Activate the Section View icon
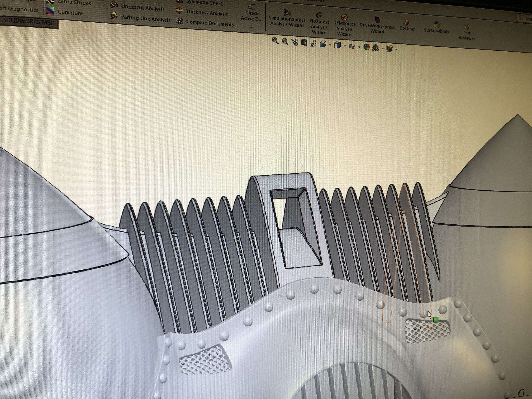 click(x=304, y=43)
